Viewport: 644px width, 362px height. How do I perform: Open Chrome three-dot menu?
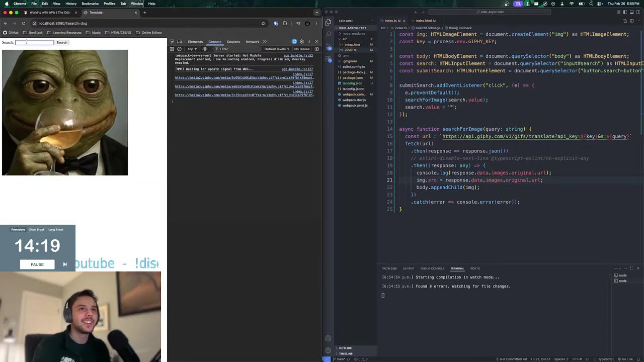[316, 23]
